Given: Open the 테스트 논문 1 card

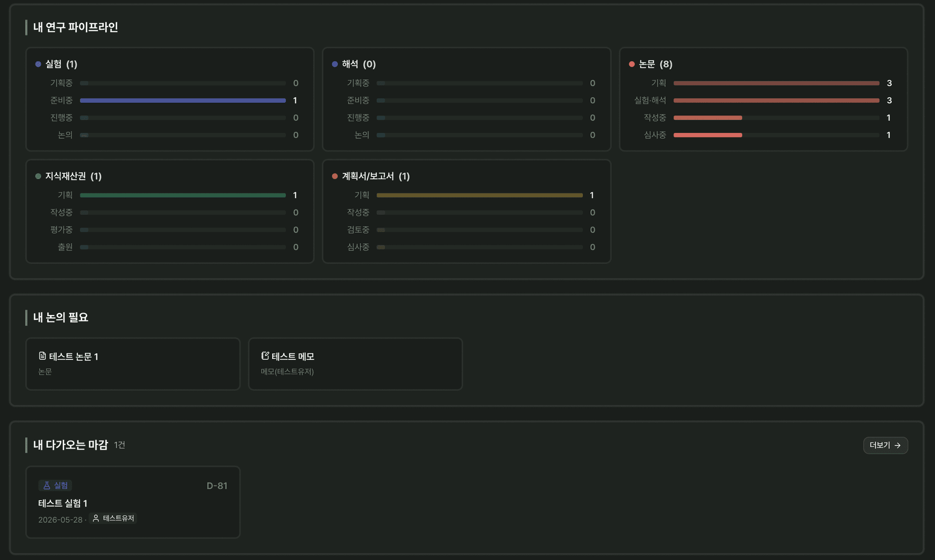Looking at the screenshot, I should (x=132, y=364).
